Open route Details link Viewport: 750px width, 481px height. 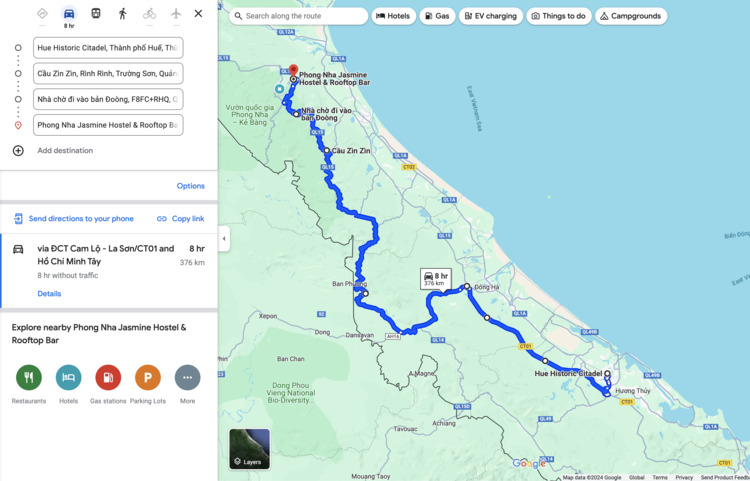pos(49,294)
